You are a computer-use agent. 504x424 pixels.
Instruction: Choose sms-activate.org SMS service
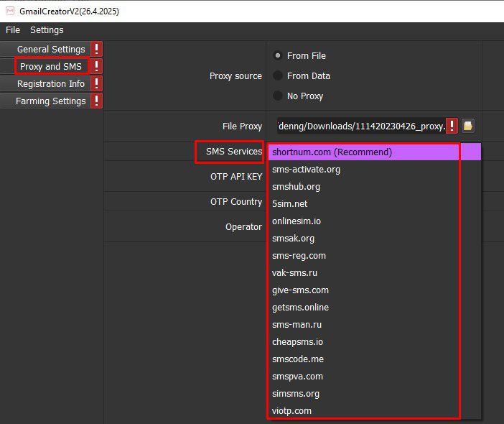point(375,169)
